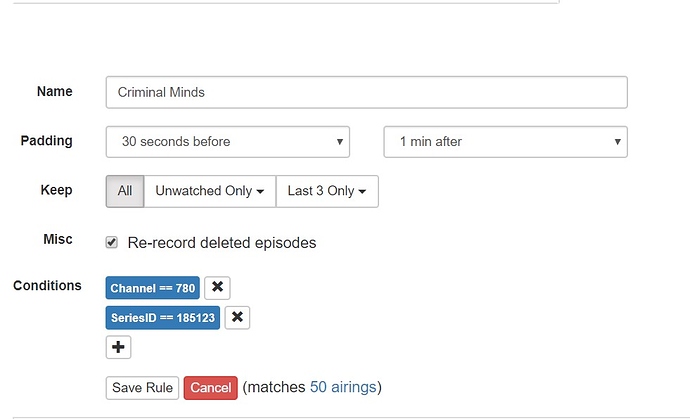The image size is (690, 419).
Task: Click the Keep field label
Action: [56, 190]
